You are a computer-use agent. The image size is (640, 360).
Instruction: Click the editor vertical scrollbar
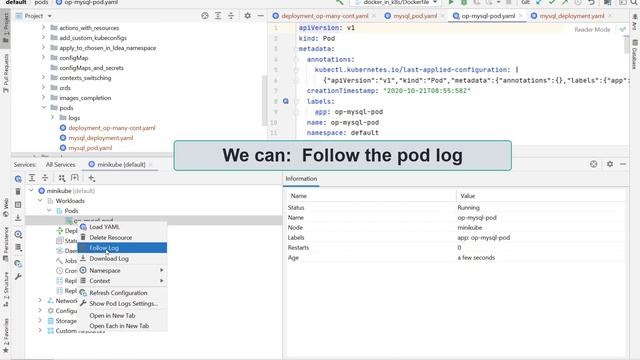[627, 44]
